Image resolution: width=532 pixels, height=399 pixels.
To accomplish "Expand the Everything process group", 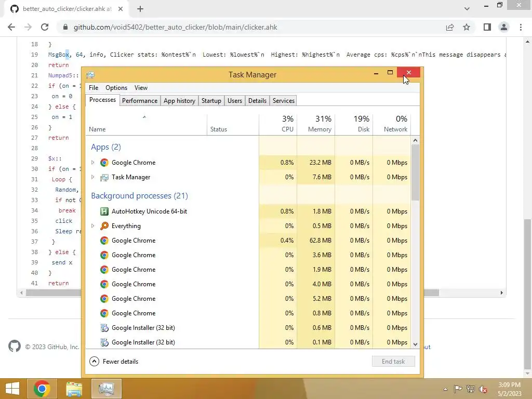I will pyautogui.click(x=92, y=226).
